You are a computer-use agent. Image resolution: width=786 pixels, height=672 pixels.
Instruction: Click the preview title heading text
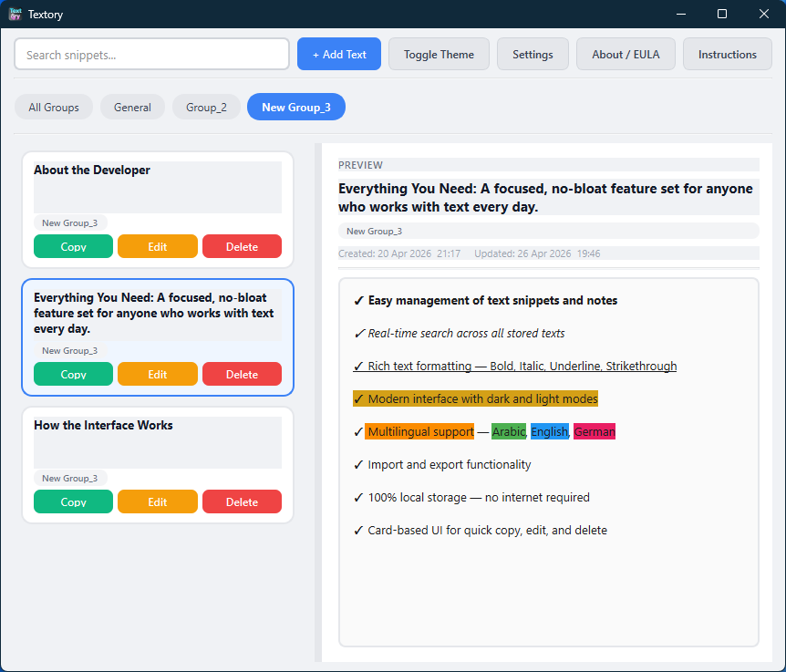545,198
